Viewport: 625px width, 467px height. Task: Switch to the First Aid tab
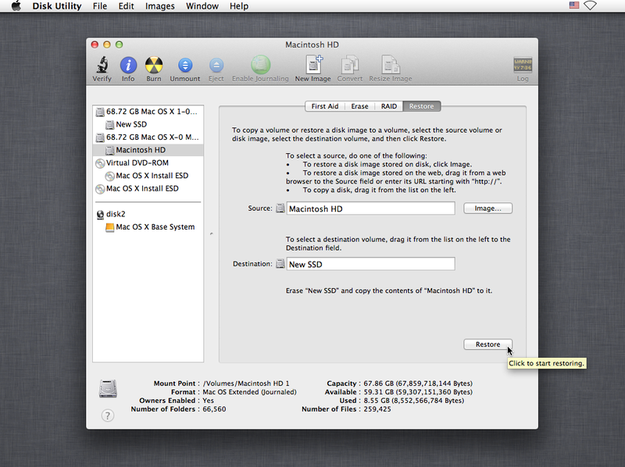(324, 106)
